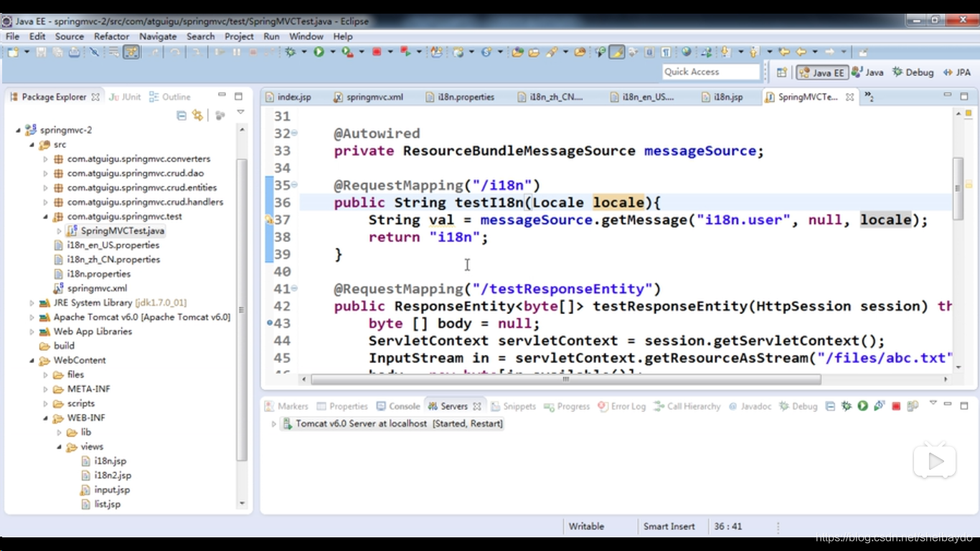The width and height of the screenshot is (980, 551).
Task: Collapse testI18n method at line 35
Action: 294,185
